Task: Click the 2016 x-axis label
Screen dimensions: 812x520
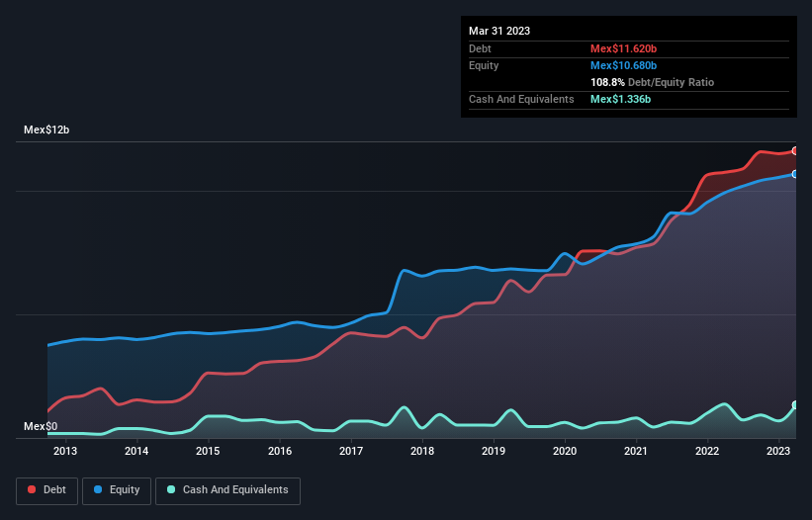Action: click(x=280, y=451)
